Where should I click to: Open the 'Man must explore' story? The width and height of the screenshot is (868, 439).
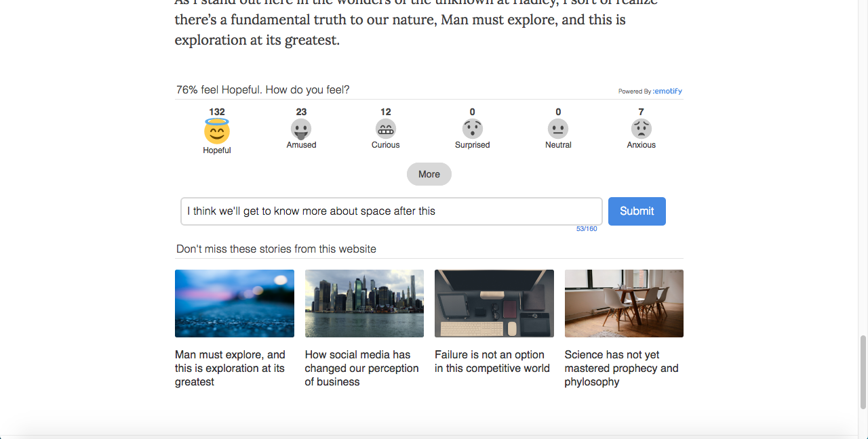(229, 368)
